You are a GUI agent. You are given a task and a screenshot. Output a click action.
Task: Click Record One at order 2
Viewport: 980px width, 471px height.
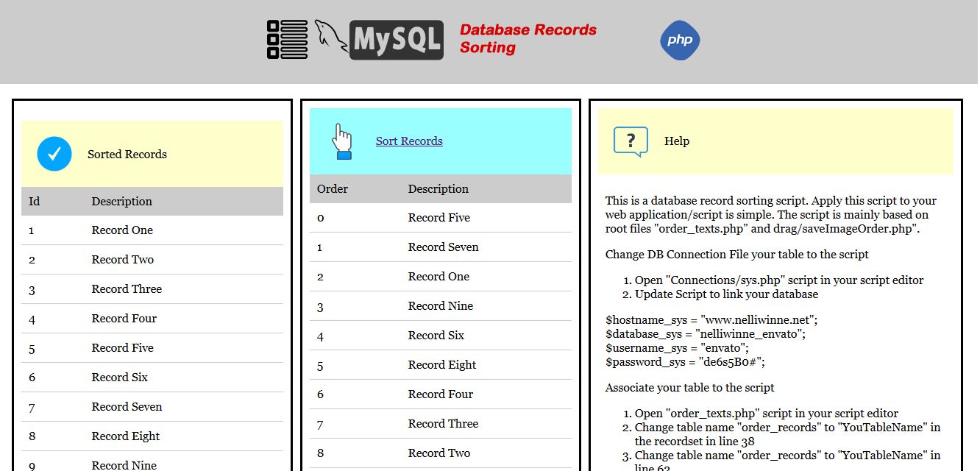pos(438,277)
